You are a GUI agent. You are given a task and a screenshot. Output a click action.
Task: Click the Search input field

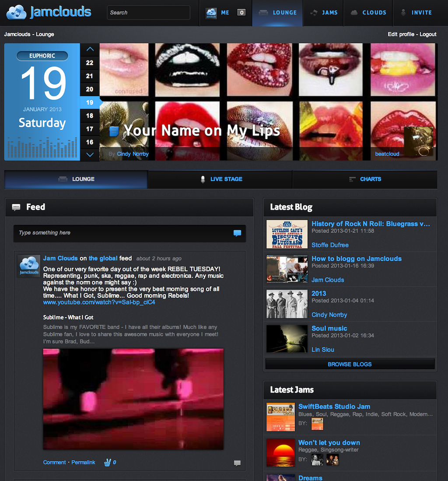click(x=148, y=13)
